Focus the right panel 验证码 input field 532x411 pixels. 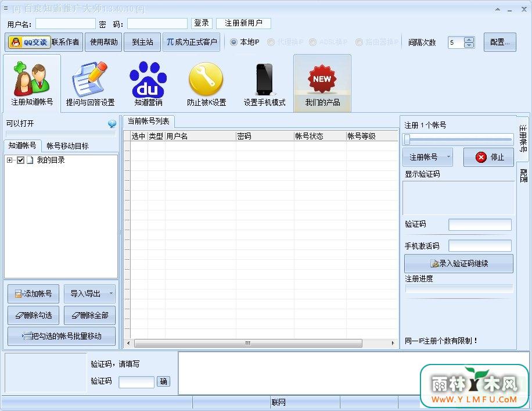[480, 224]
